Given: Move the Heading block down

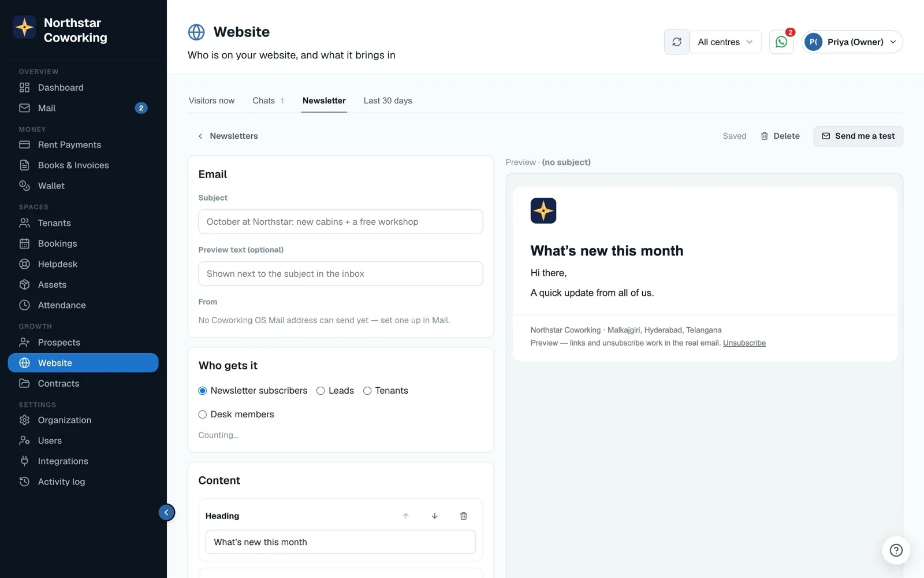Looking at the screenshot, I should pyautogui.click(x=435, y=516).
